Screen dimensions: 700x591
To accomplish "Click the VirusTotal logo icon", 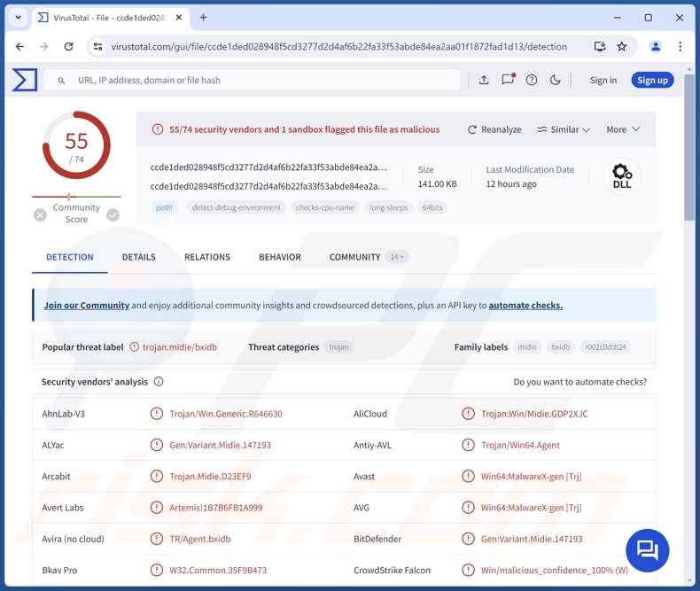I will tap(25, 80).
